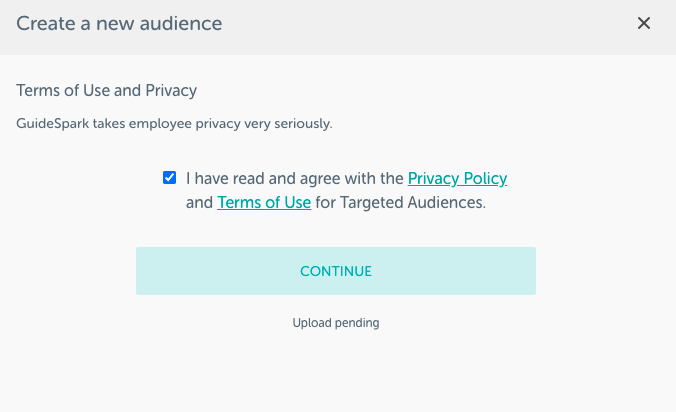Uncheck the agreement checkbox

[170, 178]
